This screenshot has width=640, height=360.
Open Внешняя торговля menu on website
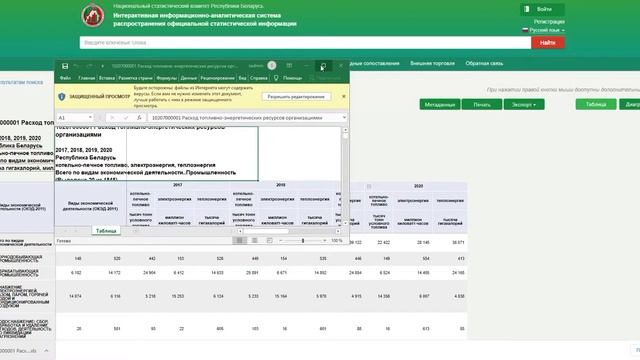pyautogui.click(x=432, y=63)
